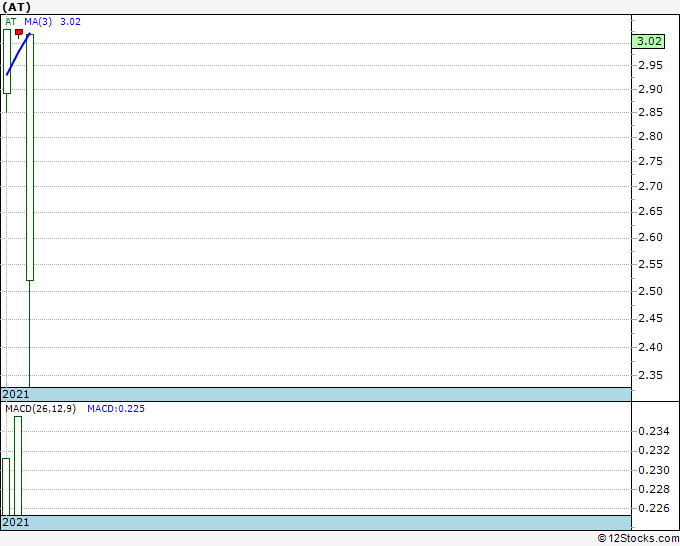The width and height of the screenshot is (680, 546).
Task: Click the shorter first MACD histogram bar
Action: point(6,487)
